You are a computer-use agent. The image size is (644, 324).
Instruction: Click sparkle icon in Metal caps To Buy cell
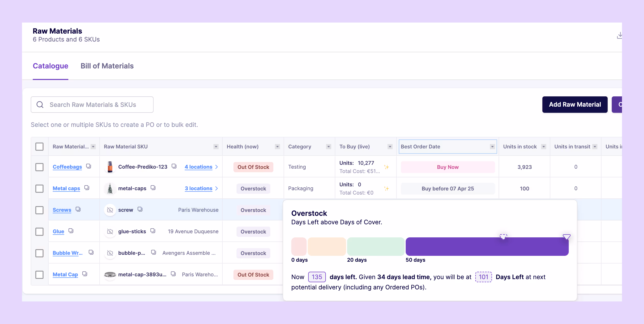coord(387,189)
